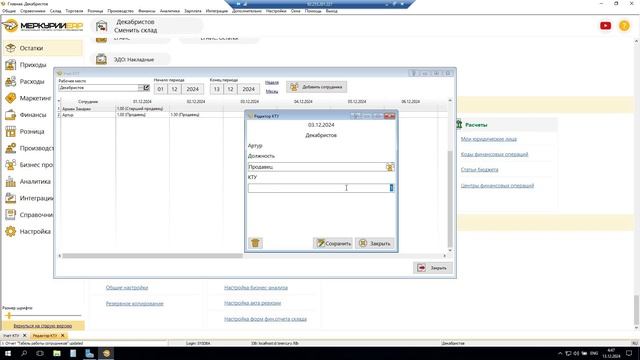
Task: Select the Артур employee row
Action: pos(88,115)
